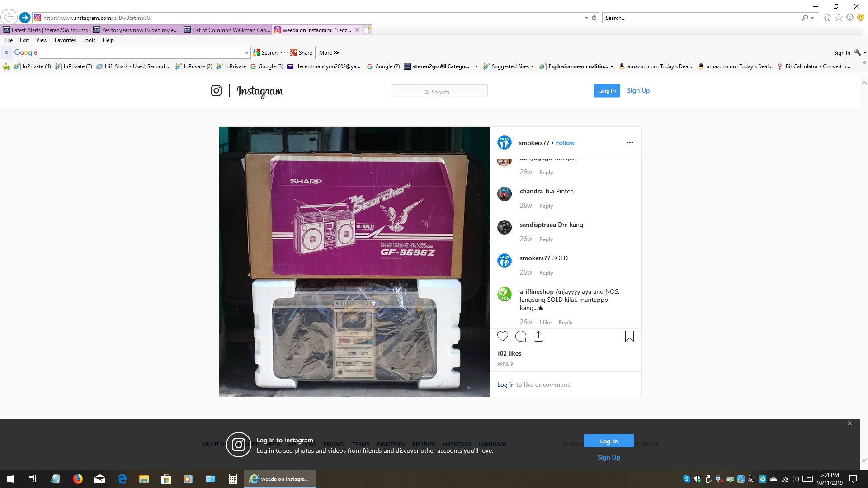The image size is (868, 488).
Task: Refresh the page with the reload icon
Action: click(594, 18)
